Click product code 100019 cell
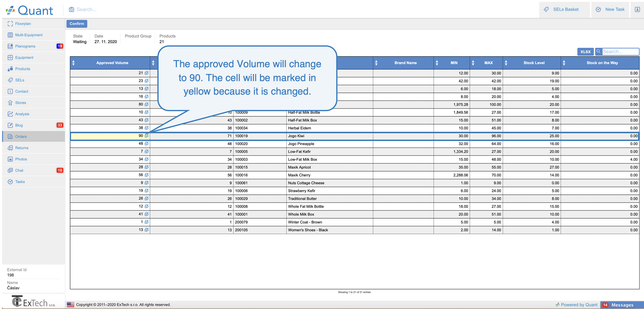This screenshot has width=644, height=309. [x=260, y=136]
